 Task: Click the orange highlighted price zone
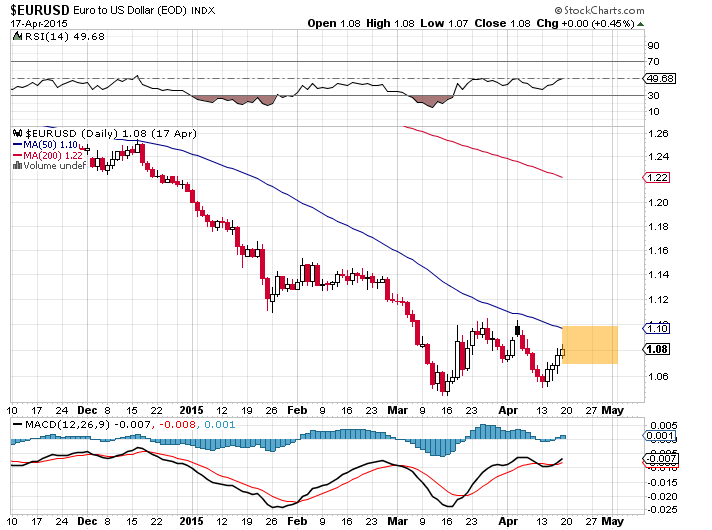tap(590, 344)
